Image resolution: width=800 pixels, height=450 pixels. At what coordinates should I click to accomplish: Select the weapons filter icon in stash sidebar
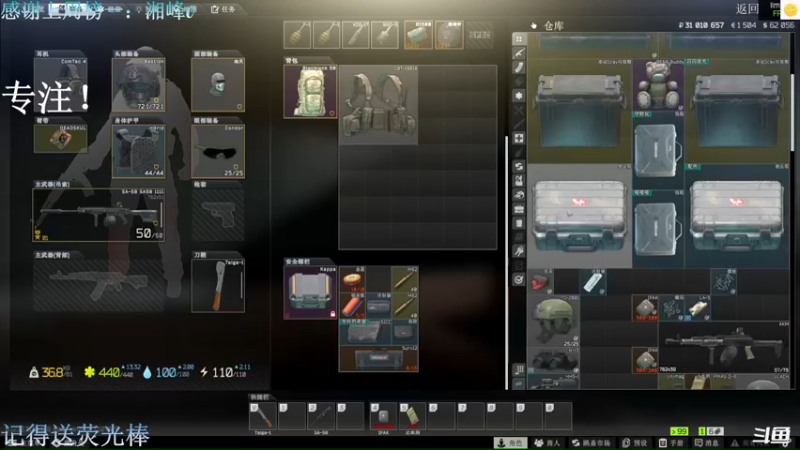(x=519, y=53)
